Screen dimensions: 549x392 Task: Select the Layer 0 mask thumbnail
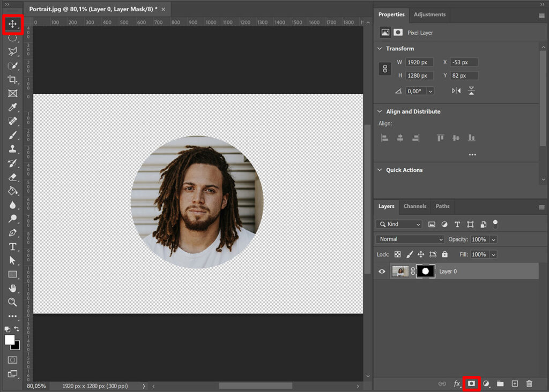point(425,272)
